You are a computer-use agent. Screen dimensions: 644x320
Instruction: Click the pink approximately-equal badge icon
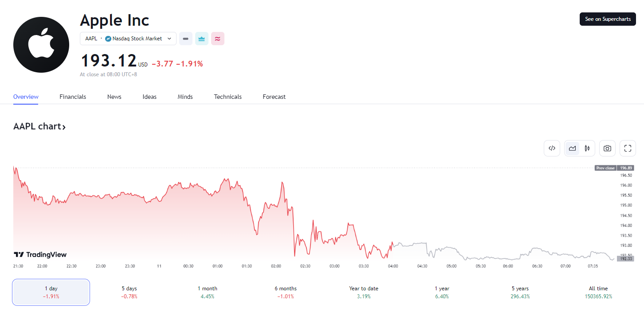pyautogui.click(x=218, y=39)
